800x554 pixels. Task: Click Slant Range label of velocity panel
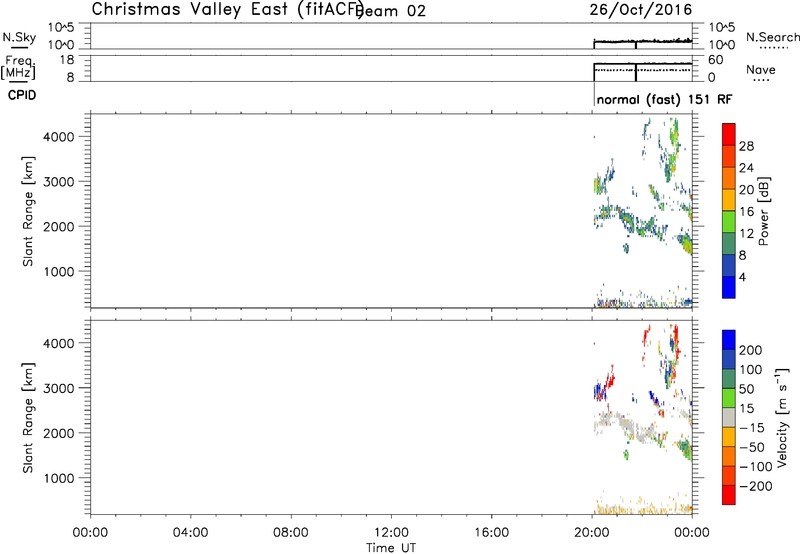28,418
